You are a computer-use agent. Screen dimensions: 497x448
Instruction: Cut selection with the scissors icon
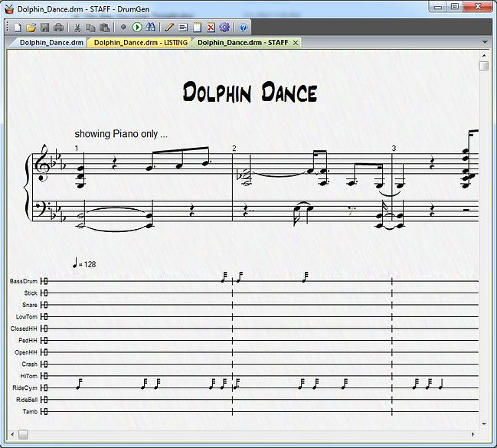(77, 28)
